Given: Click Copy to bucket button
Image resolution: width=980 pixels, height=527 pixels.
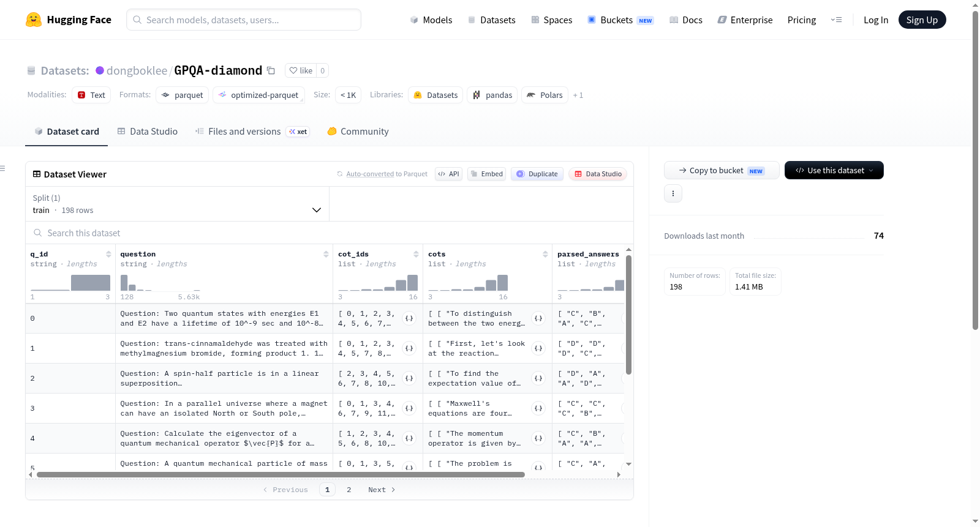Looking at the screenshot, I should (722, 170).
